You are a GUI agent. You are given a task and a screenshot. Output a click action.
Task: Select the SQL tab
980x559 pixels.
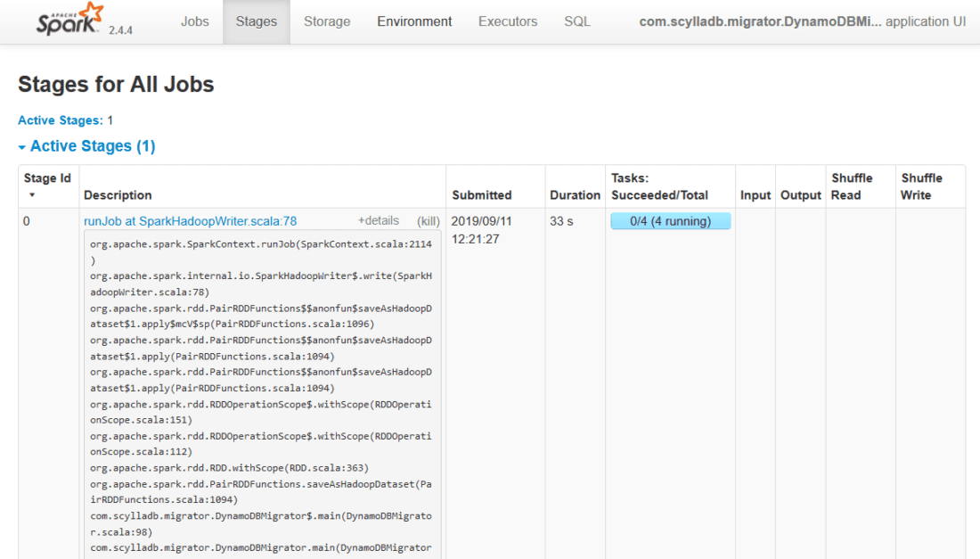coord(577,21)
